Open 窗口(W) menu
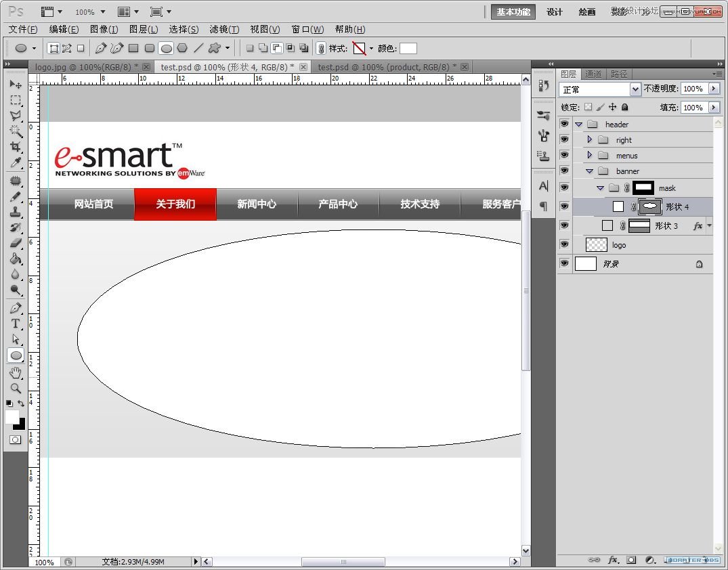 click(307, 29)
